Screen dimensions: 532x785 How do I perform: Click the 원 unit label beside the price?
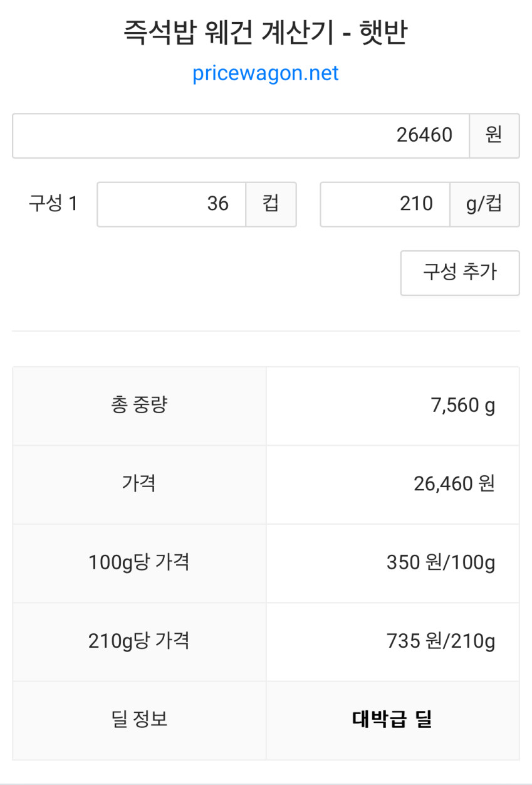tap(494, 135)
